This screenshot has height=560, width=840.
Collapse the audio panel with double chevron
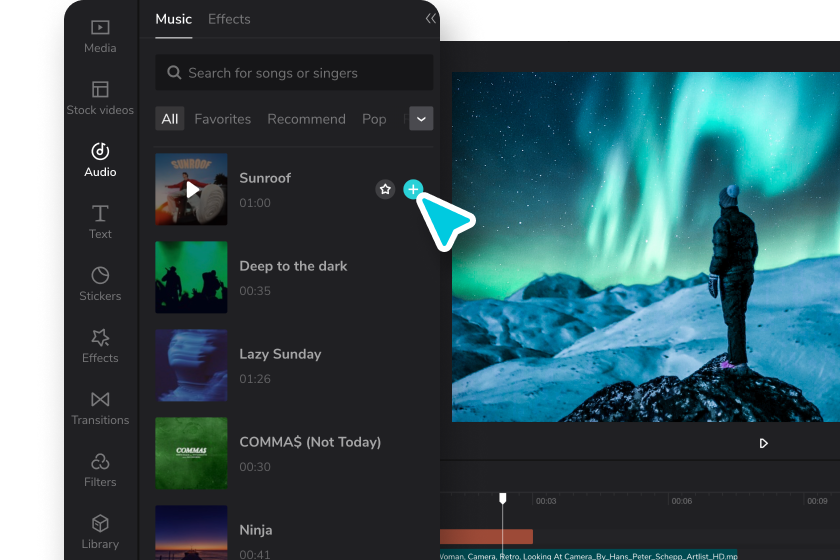tap(430, 19)
